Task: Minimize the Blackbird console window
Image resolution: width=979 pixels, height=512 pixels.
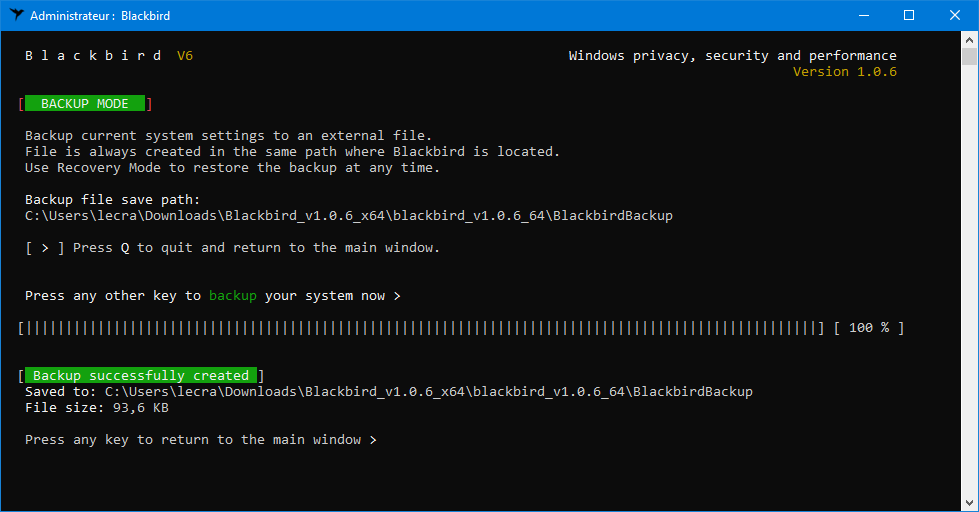Action: (x=864, y=15)
